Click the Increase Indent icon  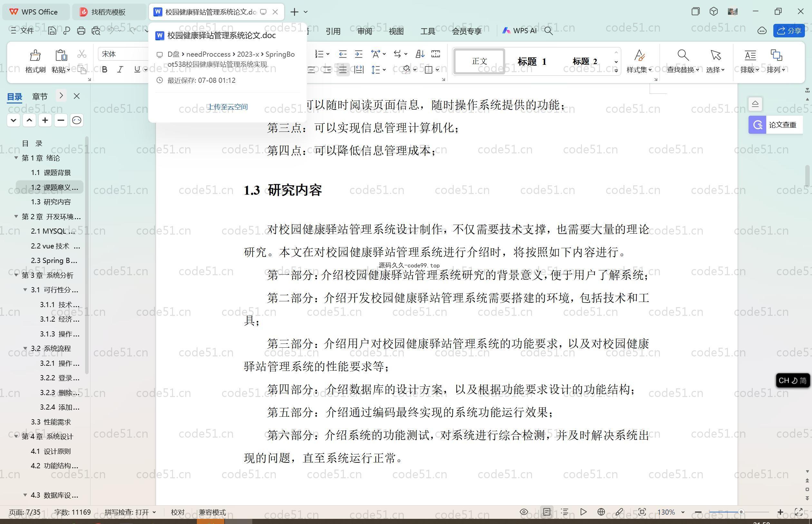coord(359,54)
